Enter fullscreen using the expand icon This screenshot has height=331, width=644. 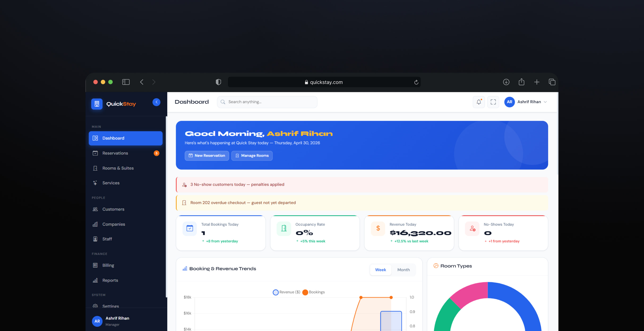click(493, 102)
